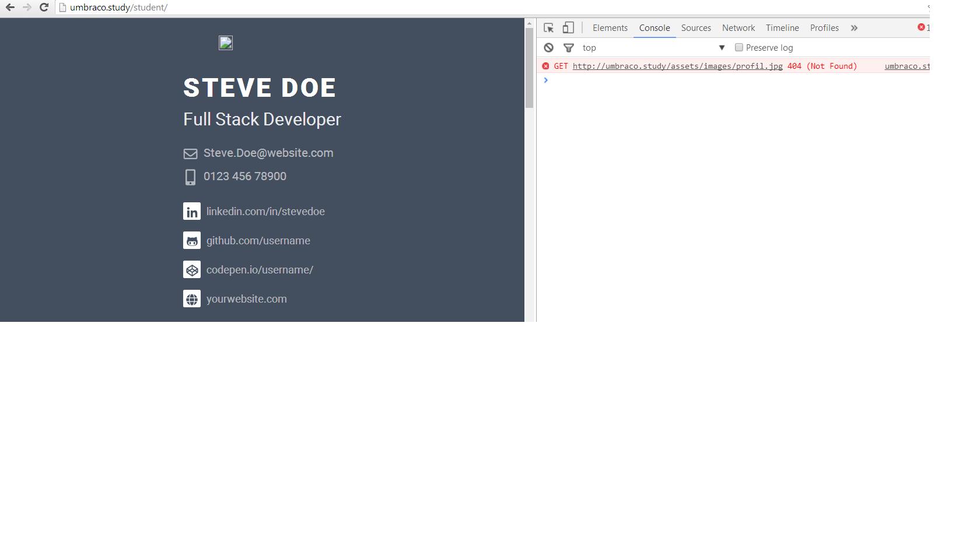Switch to the Console tab
This screenshot has width=980, height=551.
pyautogui.click(x=654, y=27)
